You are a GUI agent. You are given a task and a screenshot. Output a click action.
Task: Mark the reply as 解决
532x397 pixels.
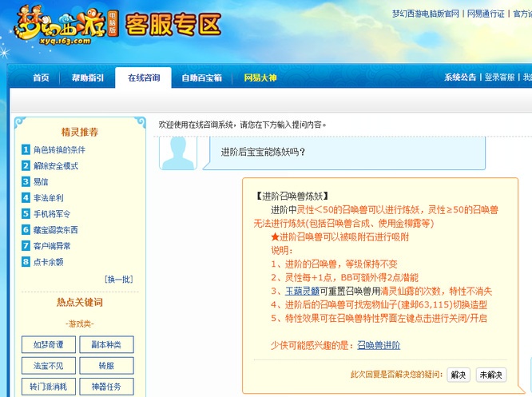458,375
